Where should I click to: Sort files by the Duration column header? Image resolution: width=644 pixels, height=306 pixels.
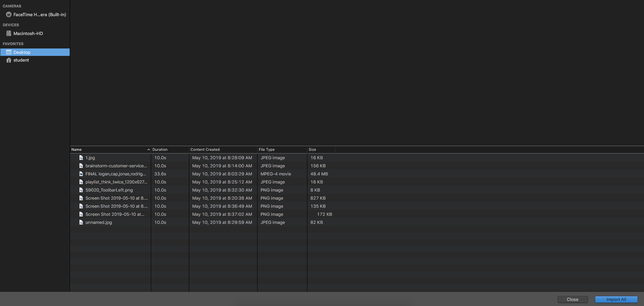pyautogui.click(x=170, y=149)
